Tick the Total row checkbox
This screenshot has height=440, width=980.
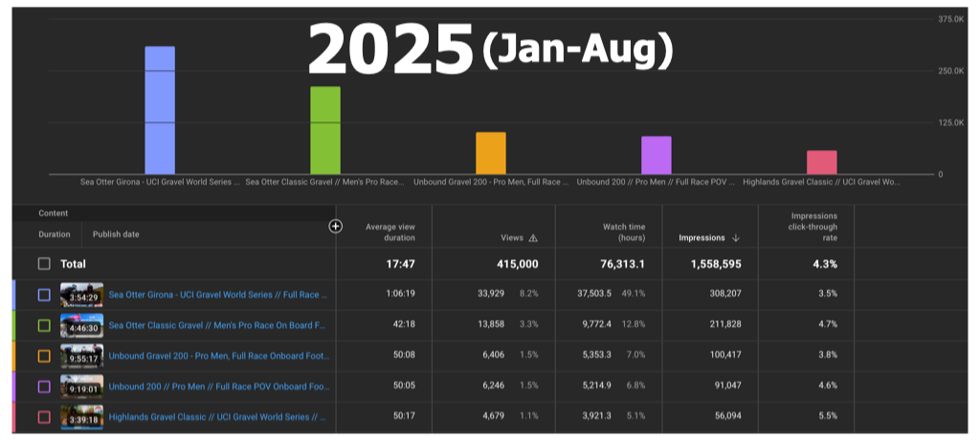pos(44,264)
